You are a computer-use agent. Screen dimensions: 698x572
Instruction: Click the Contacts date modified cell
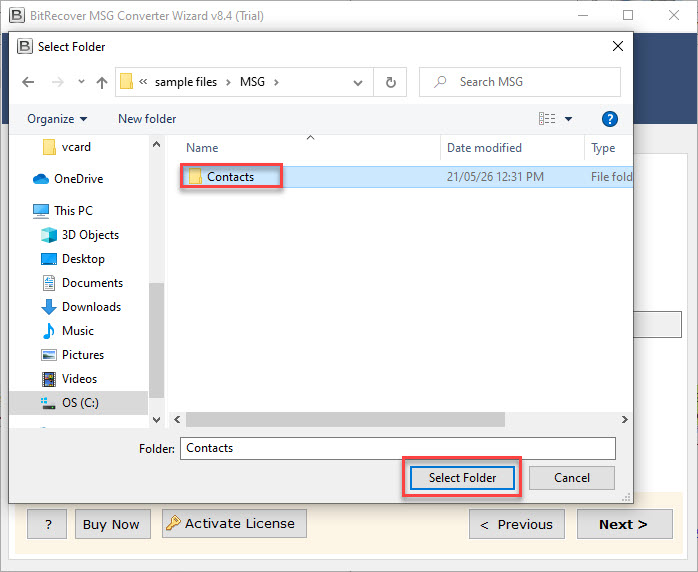495,177
